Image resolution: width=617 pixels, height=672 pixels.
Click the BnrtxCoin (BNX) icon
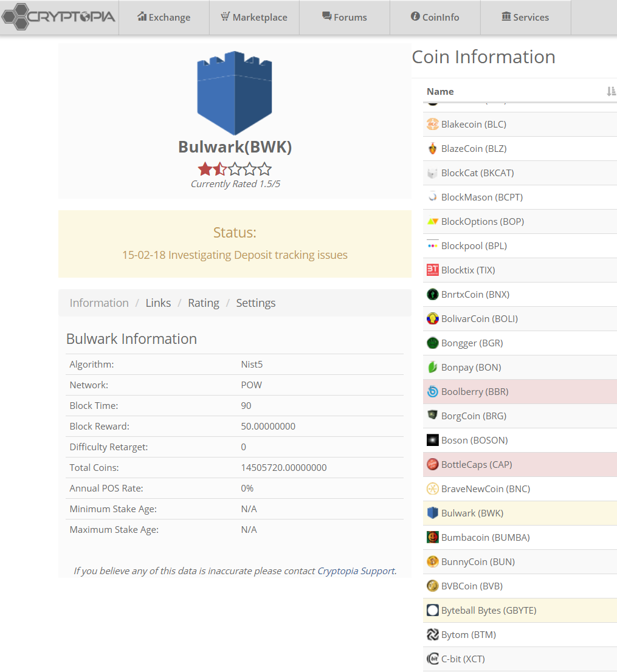pyautogui.click(x=433, y=295)
